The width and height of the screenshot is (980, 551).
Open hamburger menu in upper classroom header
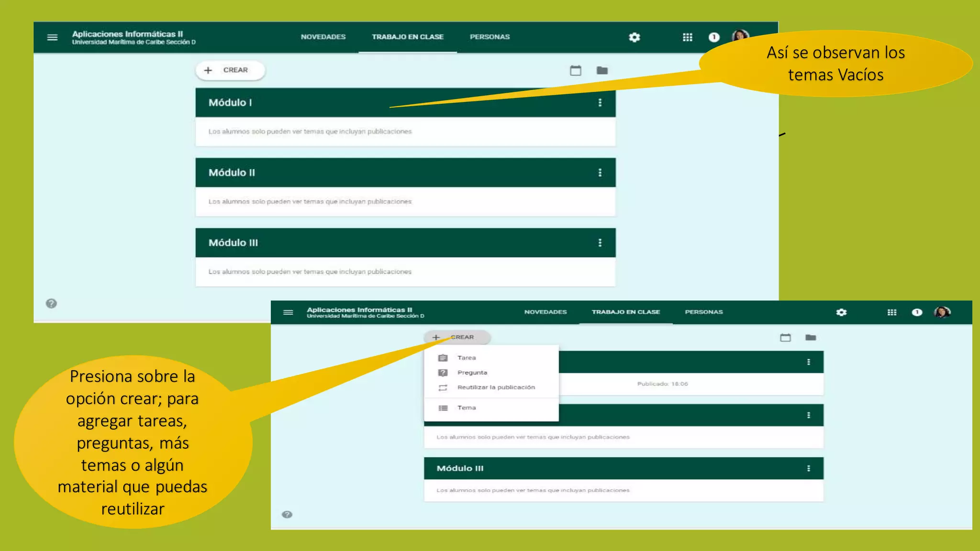52,37
